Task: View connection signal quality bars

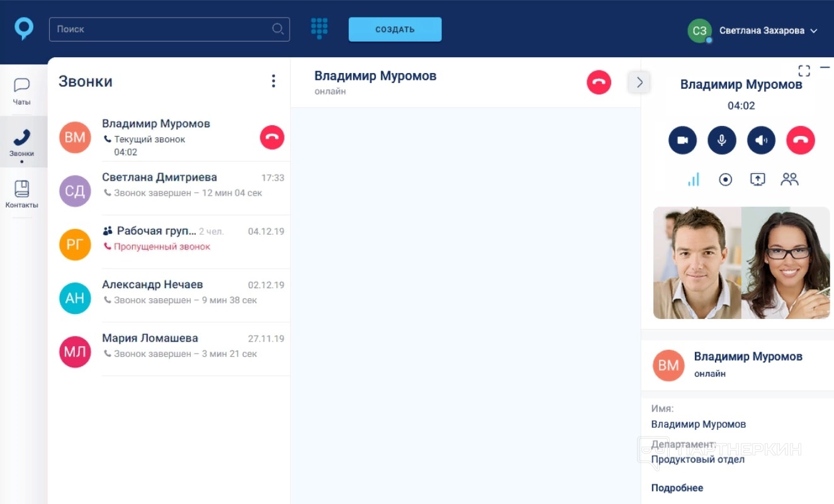Action: [x=694, y=180]
